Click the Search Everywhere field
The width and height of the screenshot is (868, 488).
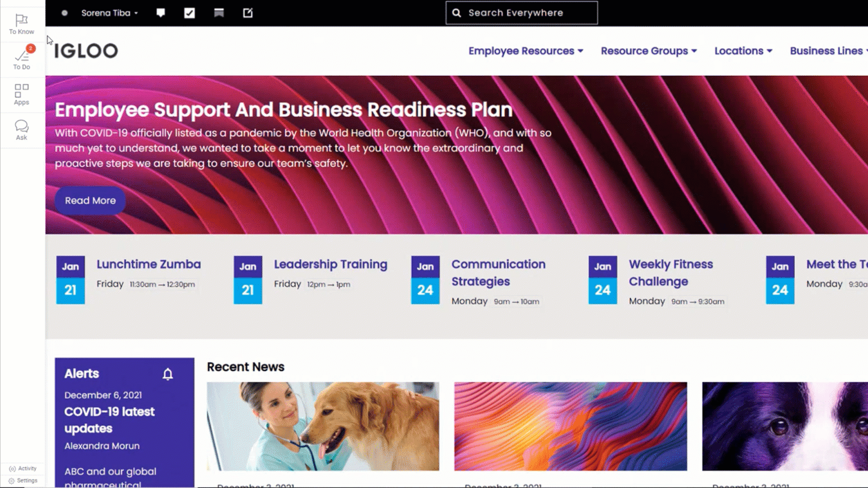point(521,13)
